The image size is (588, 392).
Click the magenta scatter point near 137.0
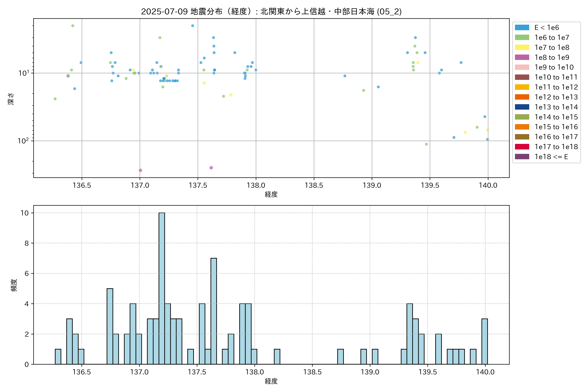point(140,170)
